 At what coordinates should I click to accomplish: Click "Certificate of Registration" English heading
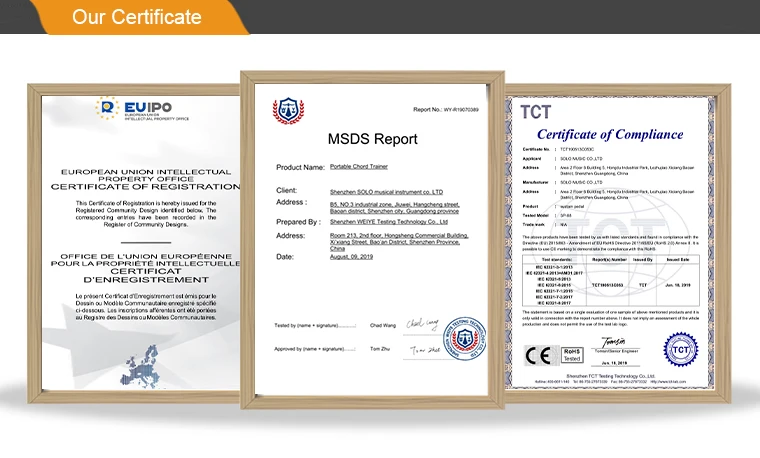(140, 187)
